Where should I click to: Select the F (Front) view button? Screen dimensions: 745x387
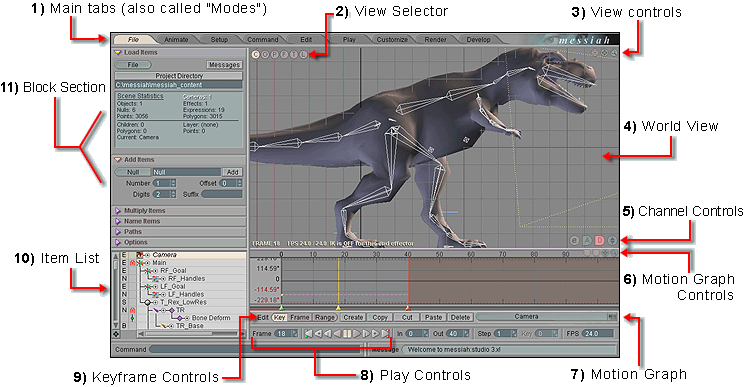(284, 55)
